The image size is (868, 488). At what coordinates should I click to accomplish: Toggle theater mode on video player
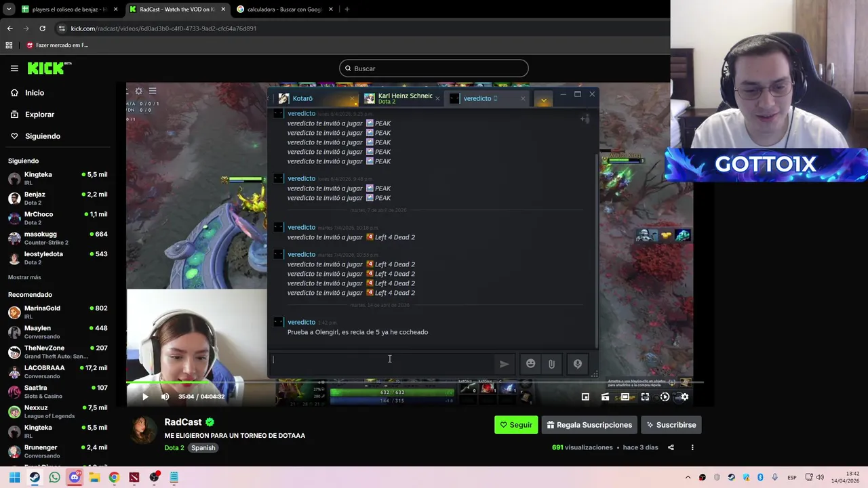click(x=625, y=396)
